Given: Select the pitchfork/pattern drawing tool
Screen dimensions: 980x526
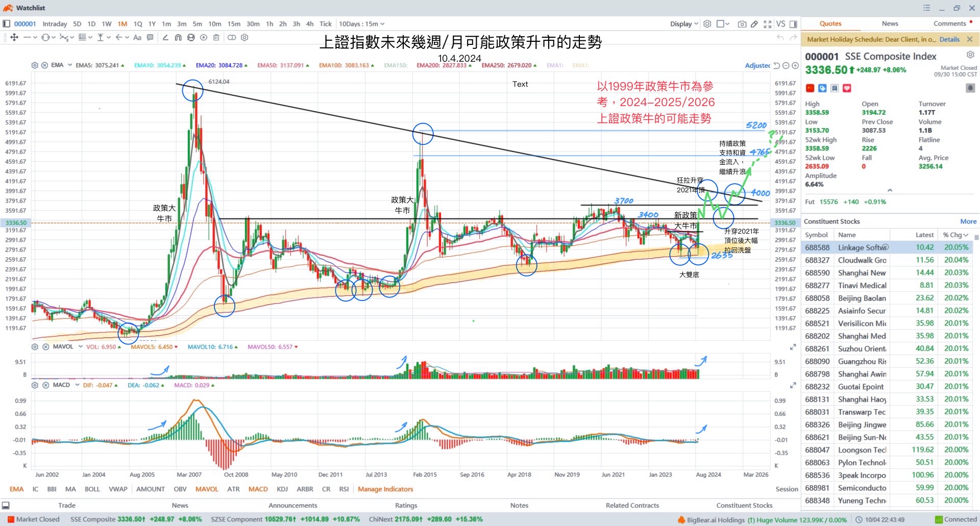Looking at the screenshot, I should pyautogui.click(x=64, y=37).
